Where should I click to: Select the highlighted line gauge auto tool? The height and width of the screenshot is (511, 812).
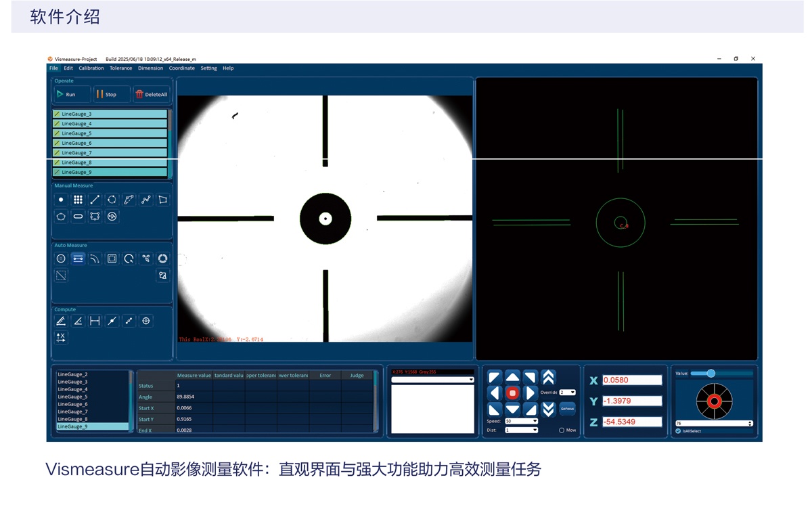tap(78, 259)
